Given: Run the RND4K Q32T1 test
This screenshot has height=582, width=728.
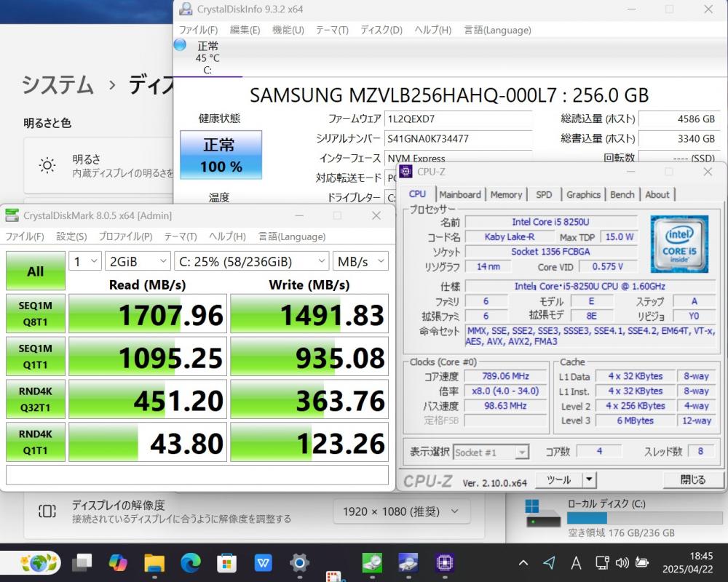Looking at the screenshot, I should pos(35,399).
